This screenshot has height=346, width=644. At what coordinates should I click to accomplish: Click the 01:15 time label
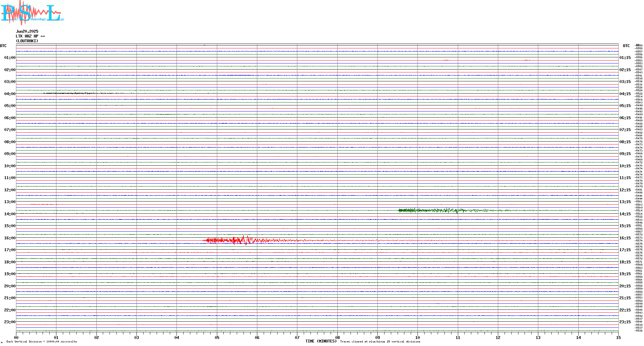[x=625, y=58]
